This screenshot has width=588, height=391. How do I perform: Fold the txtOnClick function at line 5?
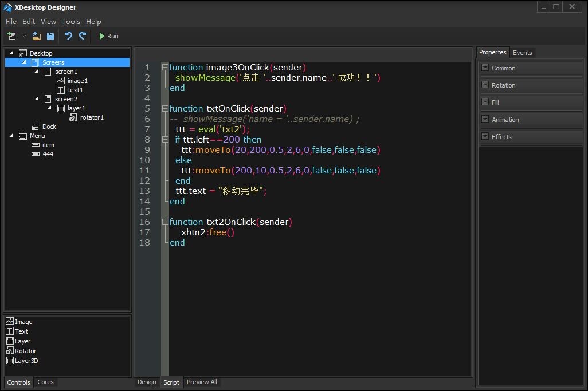[x=165, y=109]
